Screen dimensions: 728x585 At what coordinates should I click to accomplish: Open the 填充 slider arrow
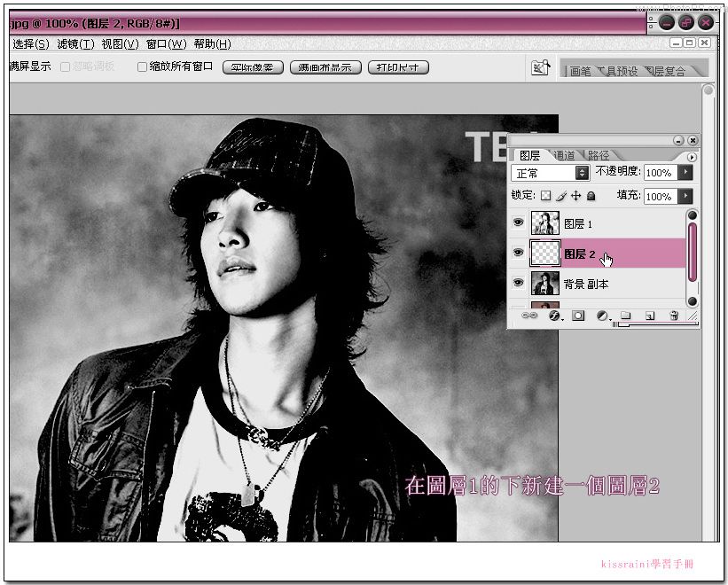point(685,196)
